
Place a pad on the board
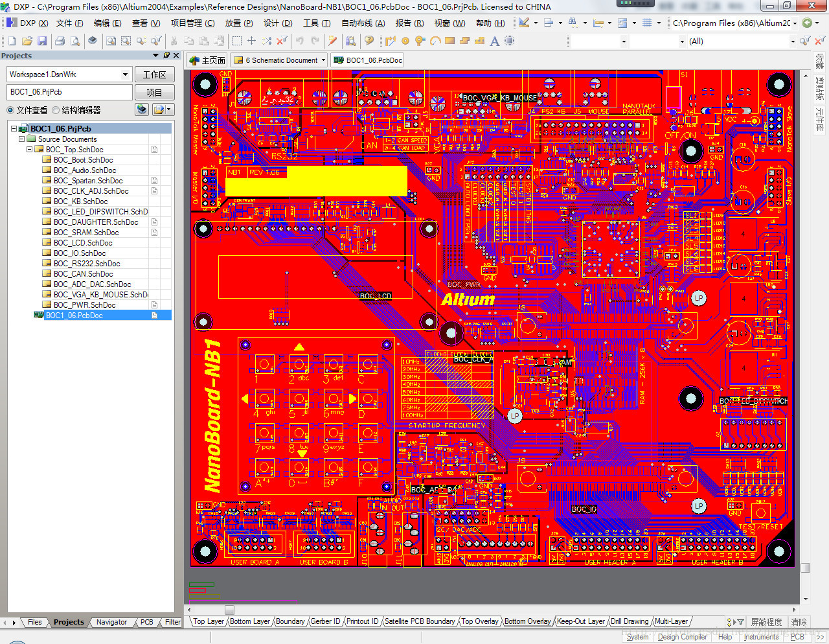click(405, 41)
